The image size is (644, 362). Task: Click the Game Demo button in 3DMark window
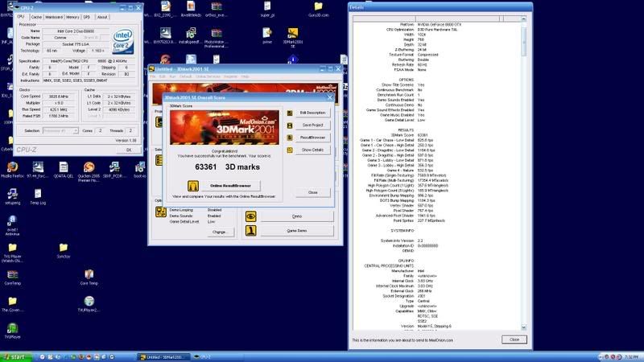297,231
